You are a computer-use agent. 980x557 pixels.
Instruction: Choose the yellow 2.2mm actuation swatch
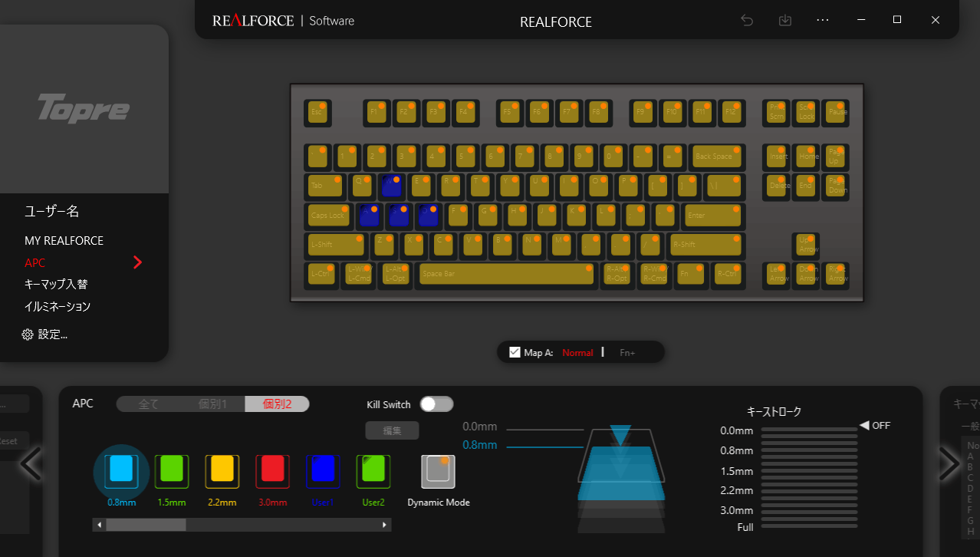coord(222,472)
